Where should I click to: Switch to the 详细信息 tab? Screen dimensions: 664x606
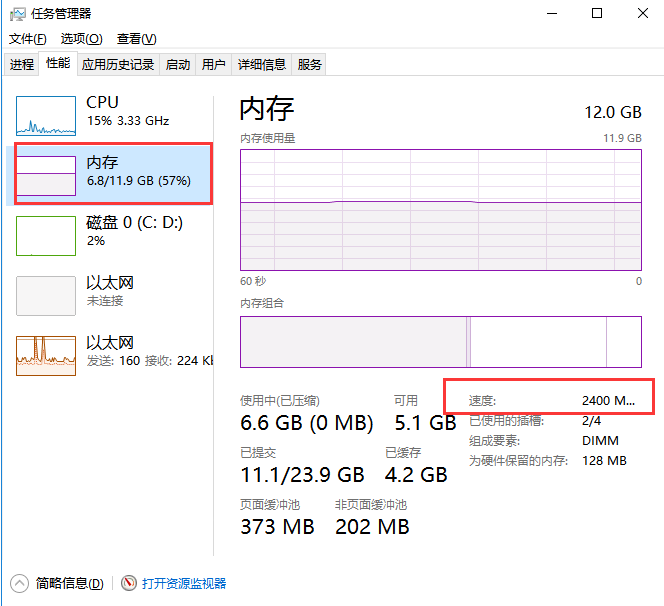(x=261, y=65)
